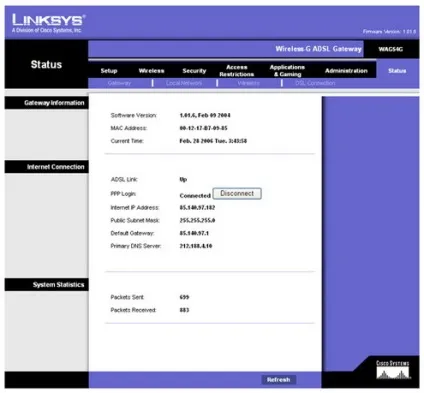The image size is (424, 393).
Task: Open the DSL Connection sub-tab
Action: click(315, 83)
